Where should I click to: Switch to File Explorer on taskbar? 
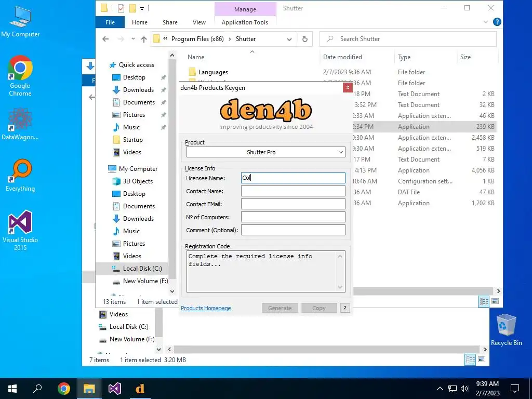pyautogui.click(x=89, y=389)
